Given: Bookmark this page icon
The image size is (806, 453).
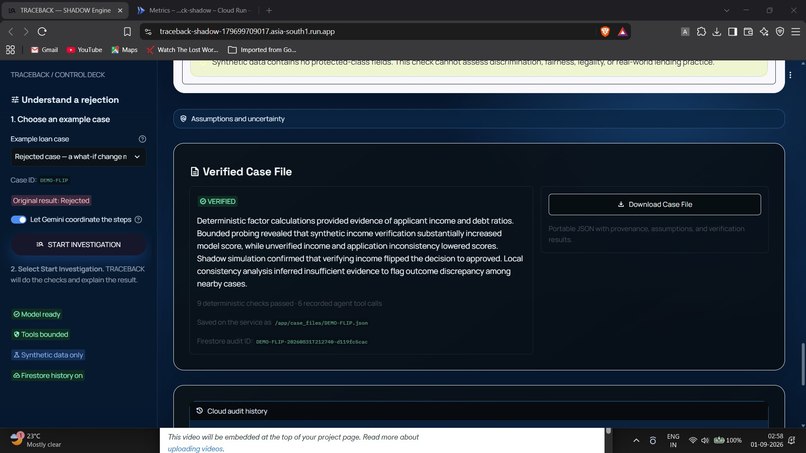Looking at the screenshot, I should pos(127,31).
